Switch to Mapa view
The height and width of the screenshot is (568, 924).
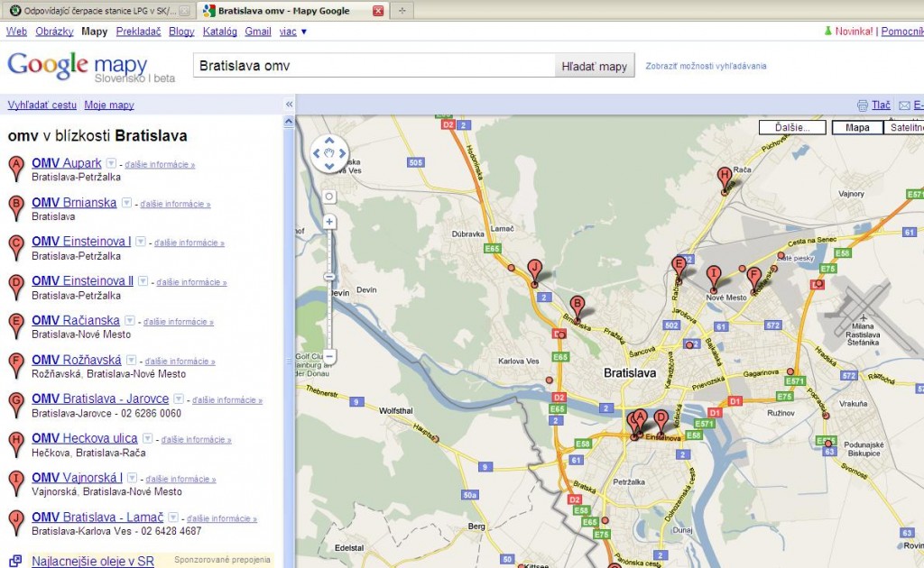857,127
